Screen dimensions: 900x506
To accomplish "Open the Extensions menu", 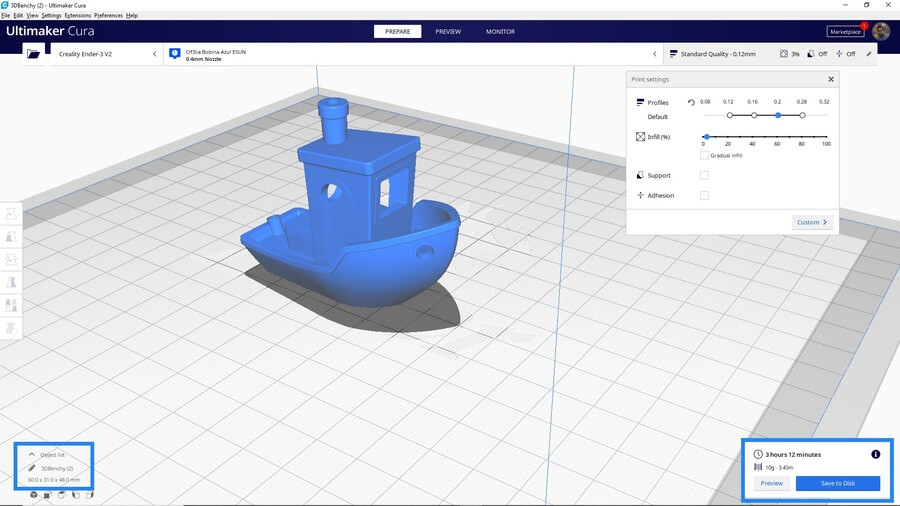I will pyautogui.click(x=77, y=15).
